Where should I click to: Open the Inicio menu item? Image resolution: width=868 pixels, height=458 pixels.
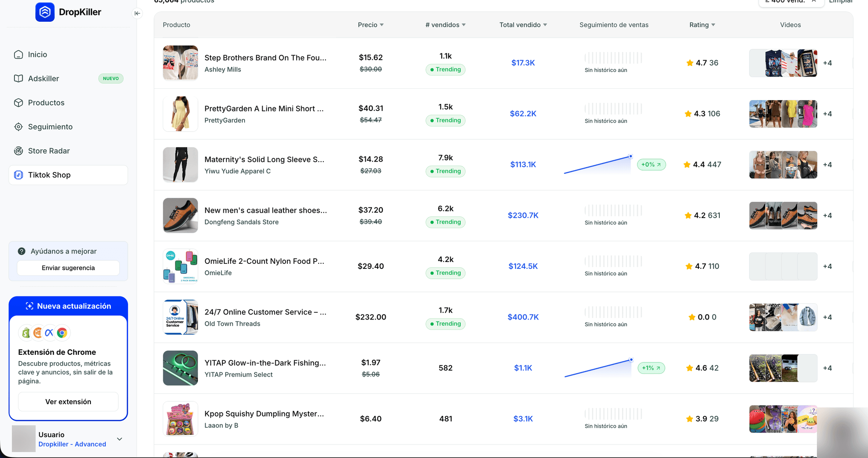point(68,55)
